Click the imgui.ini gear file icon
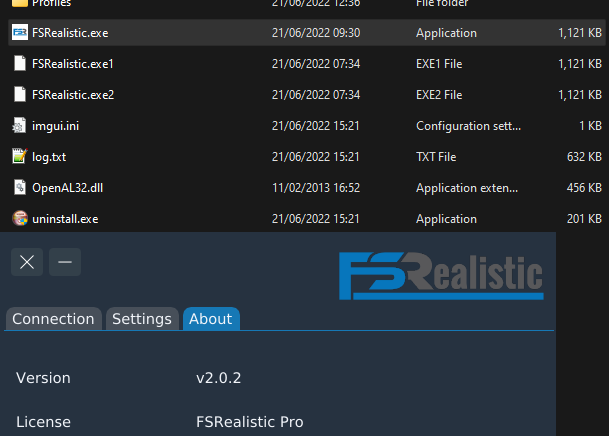This screenshot has height=436, width=609. [x=19, y=125]
